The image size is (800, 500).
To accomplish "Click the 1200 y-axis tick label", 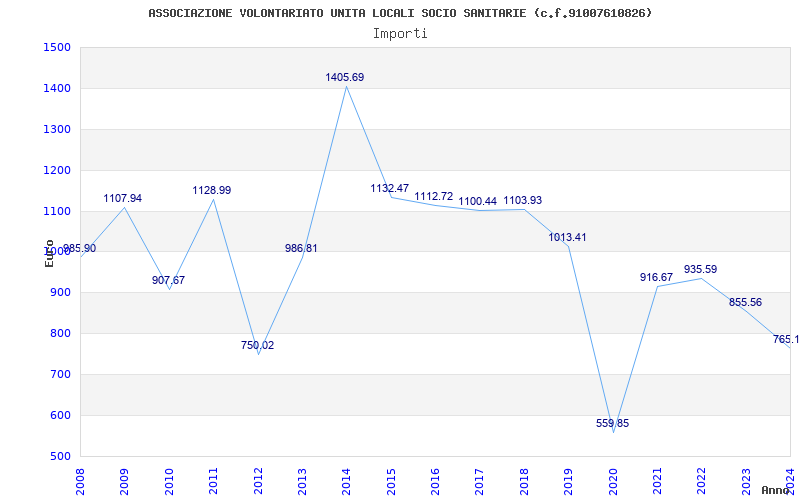I will pyautogui.click(x=57, y=170).
